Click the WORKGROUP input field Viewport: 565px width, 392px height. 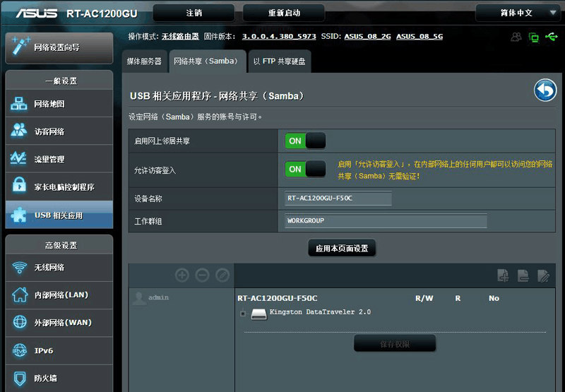(x=386, y=220)
